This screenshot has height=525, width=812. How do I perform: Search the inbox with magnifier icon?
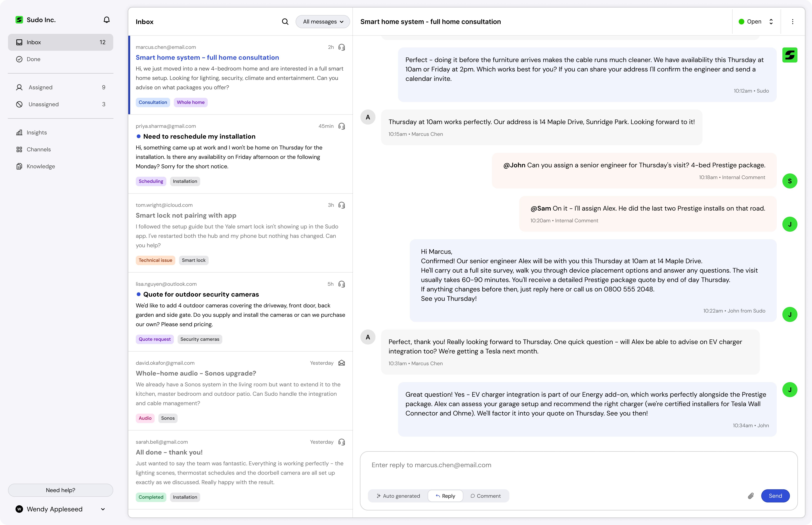(285, 22)
